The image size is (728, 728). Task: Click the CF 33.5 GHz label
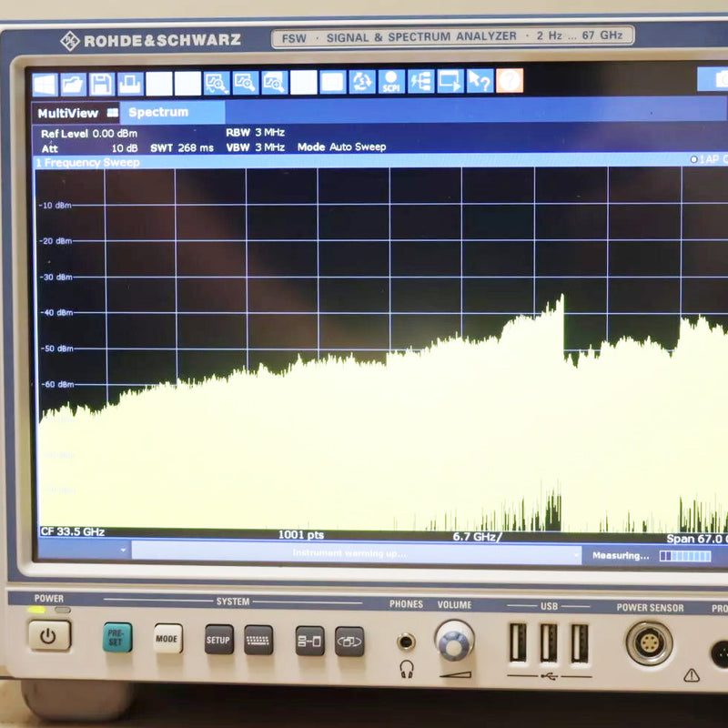click(73, 531)
